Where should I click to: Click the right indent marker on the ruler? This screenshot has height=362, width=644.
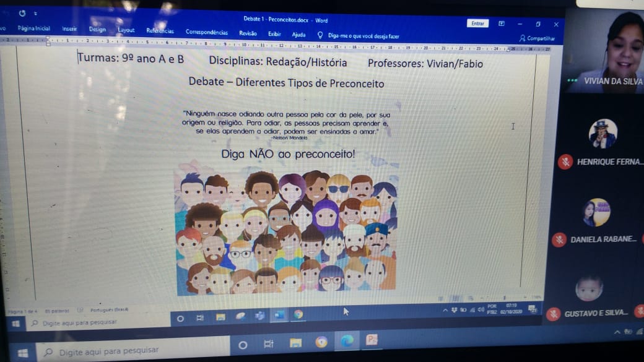(508, 50)
